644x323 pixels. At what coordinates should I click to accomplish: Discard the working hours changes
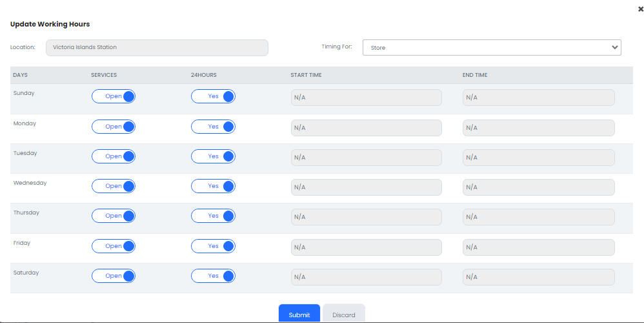click(x=344, y=313)
